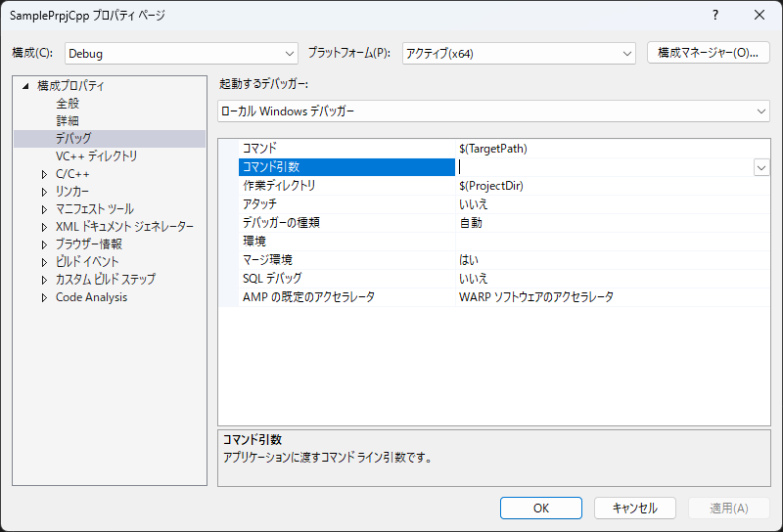783x532 pixels.
Task: Expand the リンカー tree node
Action: [x=44, y=192]
